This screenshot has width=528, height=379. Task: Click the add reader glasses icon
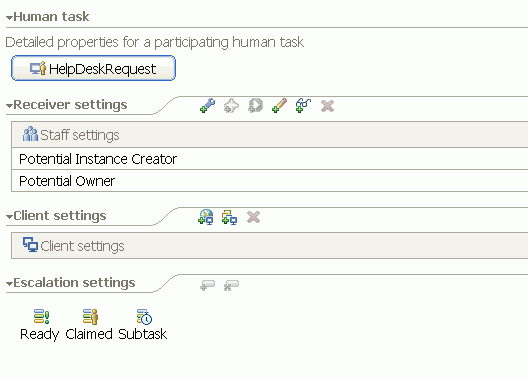[x=303, y=106]
